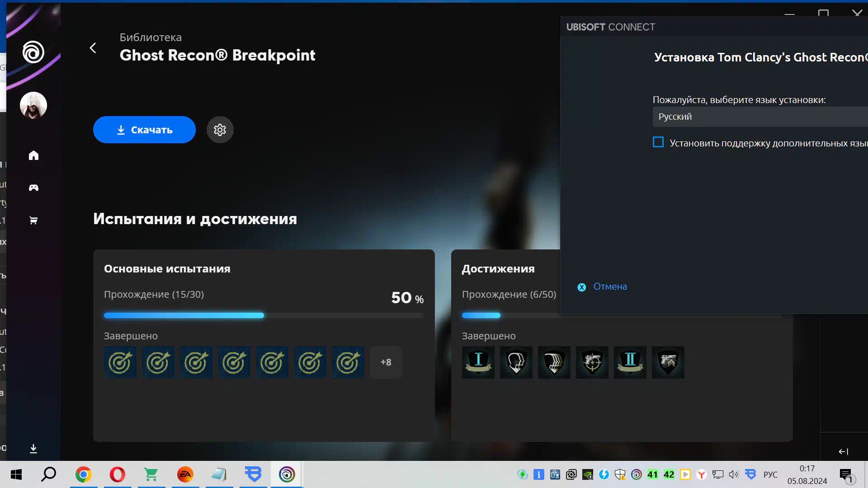
Task: Open EA app from taskbar
Action: click(x=185, y=474)
